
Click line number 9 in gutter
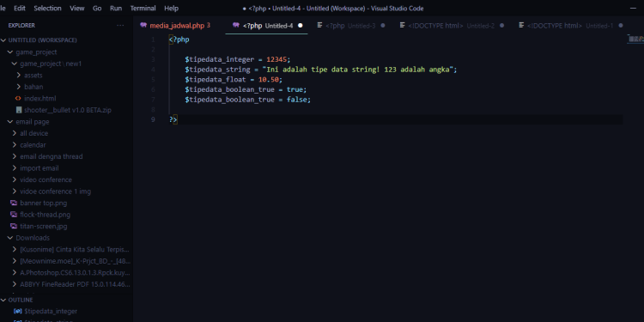point(153,119)
